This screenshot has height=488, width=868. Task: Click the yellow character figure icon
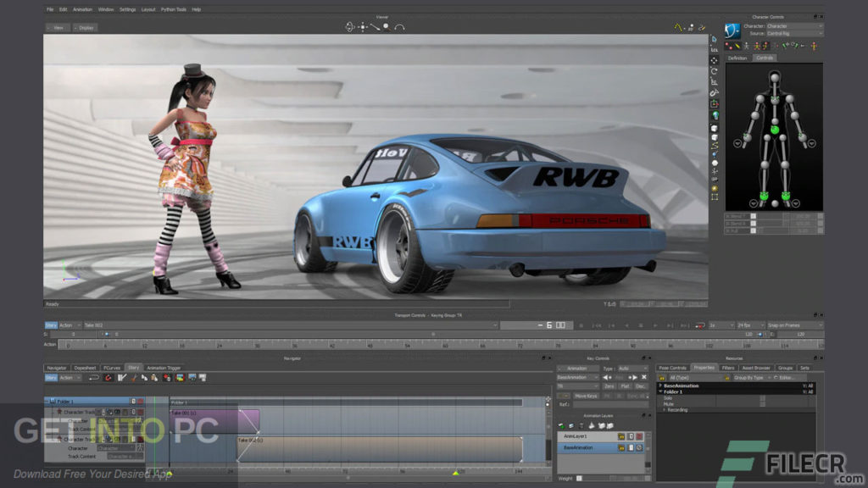[814, 47]
